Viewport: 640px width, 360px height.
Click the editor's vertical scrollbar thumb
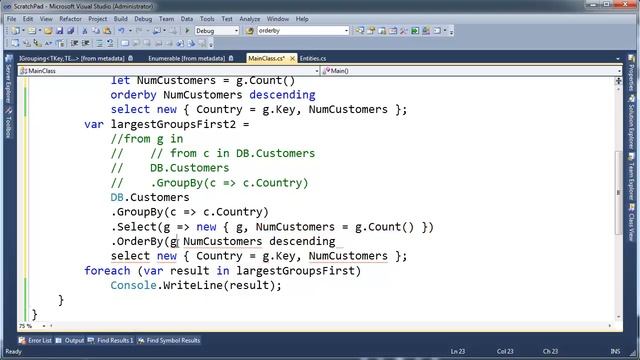[618, 193]
